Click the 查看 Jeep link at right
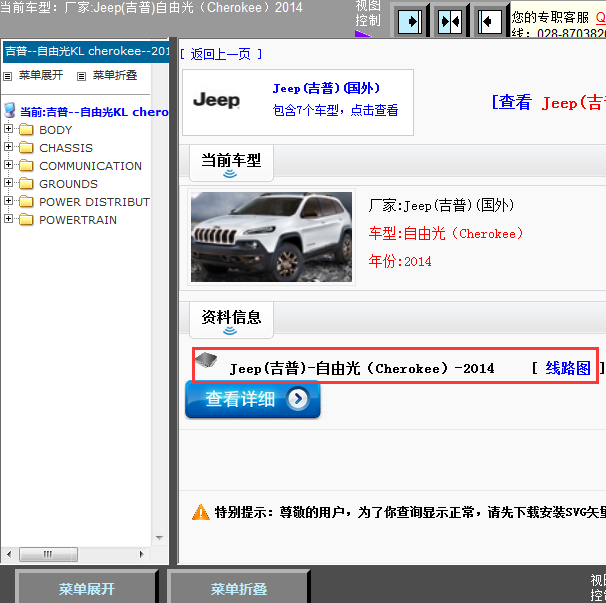Screen dimensions: 606x603 point(549,102)
